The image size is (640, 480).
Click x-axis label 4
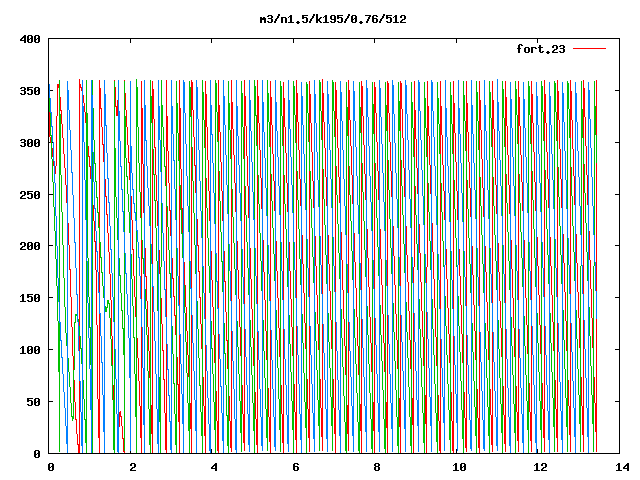[214, 467]
